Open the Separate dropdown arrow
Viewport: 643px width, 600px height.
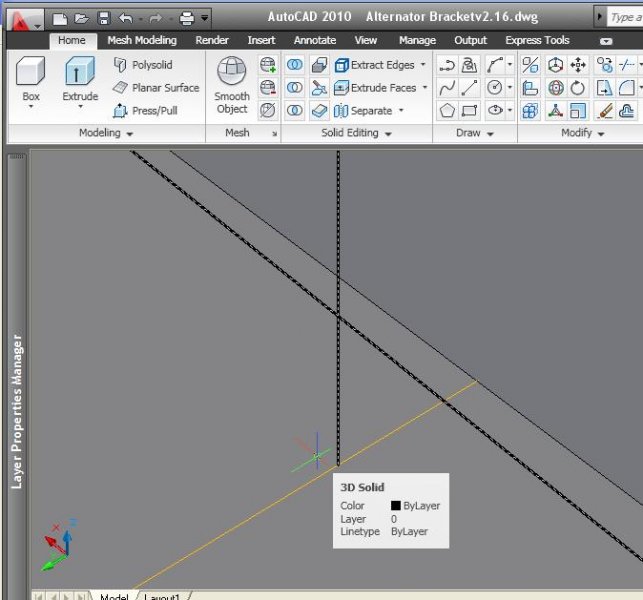(x=401, y=110)
